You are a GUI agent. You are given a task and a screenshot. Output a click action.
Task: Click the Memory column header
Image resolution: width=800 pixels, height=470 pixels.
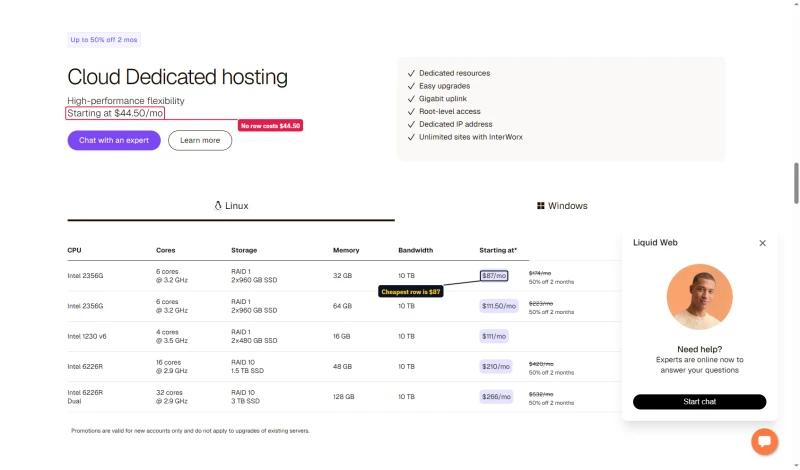[346, 250]
